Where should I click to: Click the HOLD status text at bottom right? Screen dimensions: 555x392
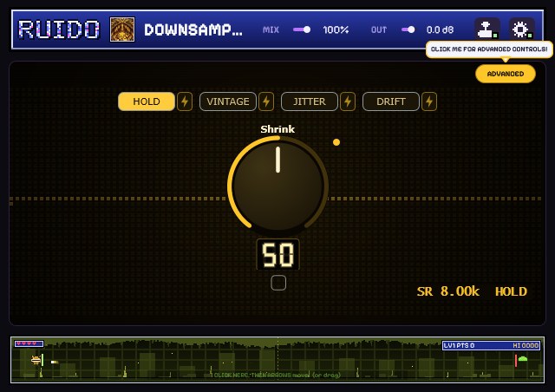[x=511, y=291]
